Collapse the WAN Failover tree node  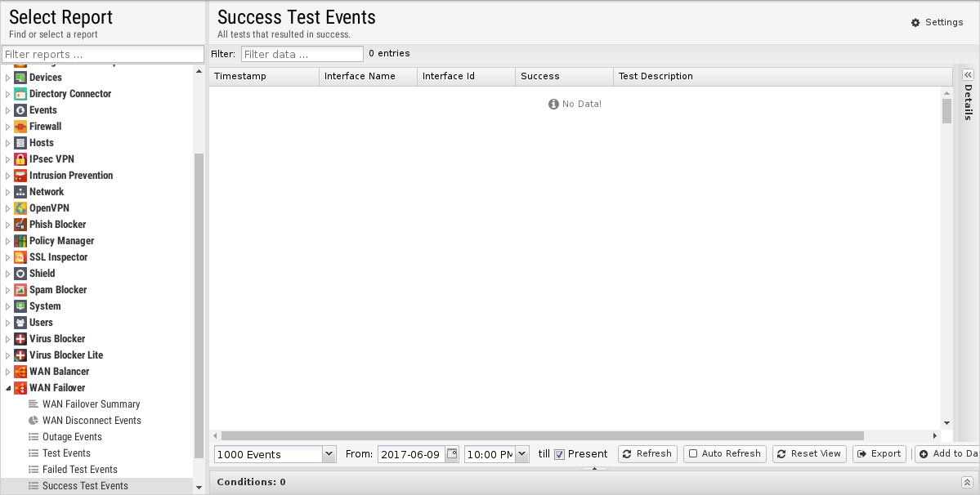coord(7,388)
